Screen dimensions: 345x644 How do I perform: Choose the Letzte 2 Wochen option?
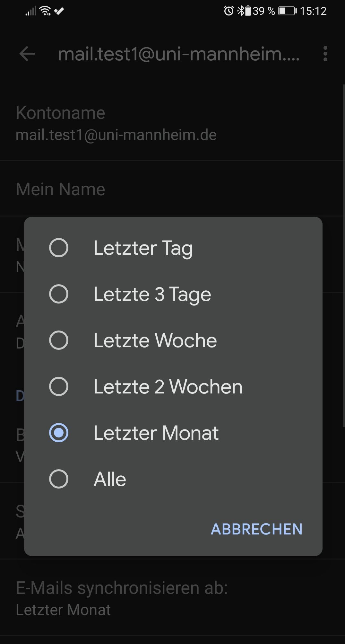tap(173, 386)
